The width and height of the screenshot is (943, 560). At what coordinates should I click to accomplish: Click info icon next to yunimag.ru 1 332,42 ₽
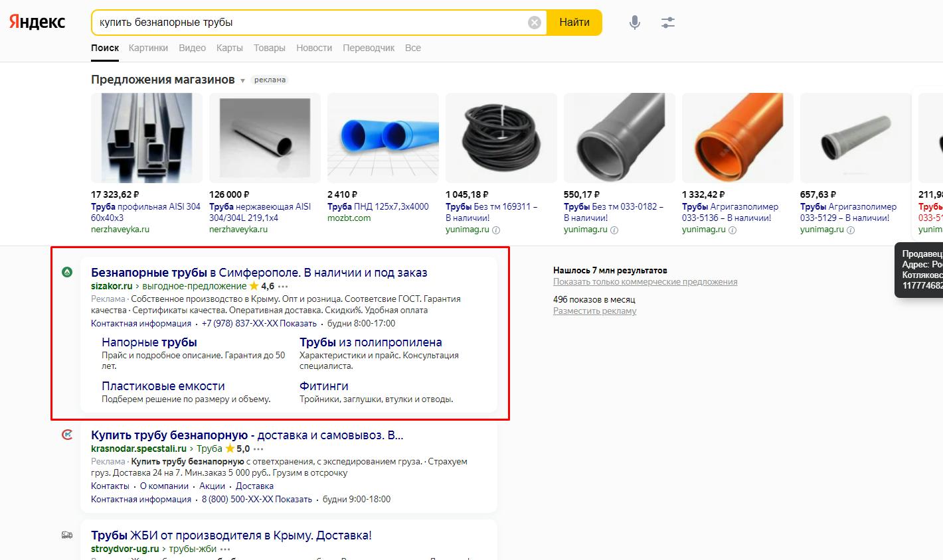pos(732,230)
